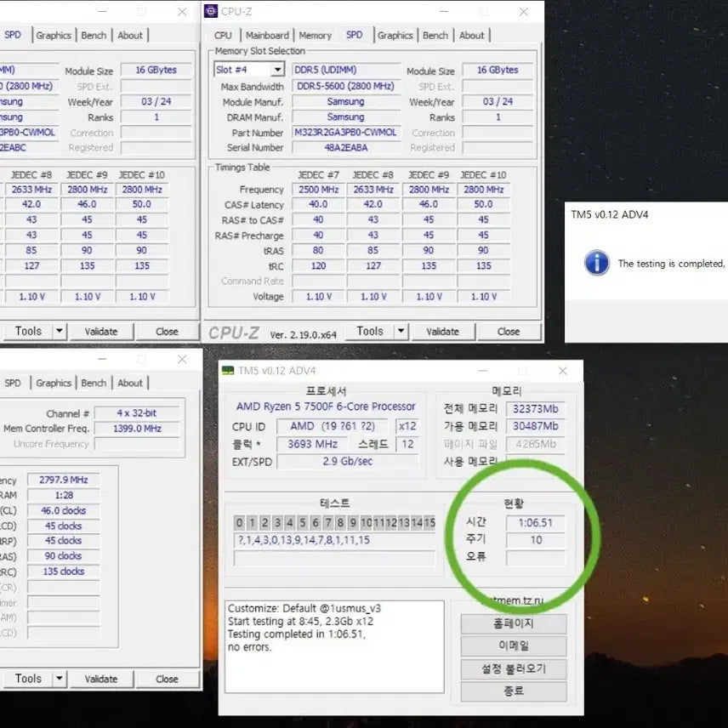The image size is (728, 728).
Task: Open the Graphics tab in the Slot #4 CPU-Z window
Action: (x=395, y=35)
